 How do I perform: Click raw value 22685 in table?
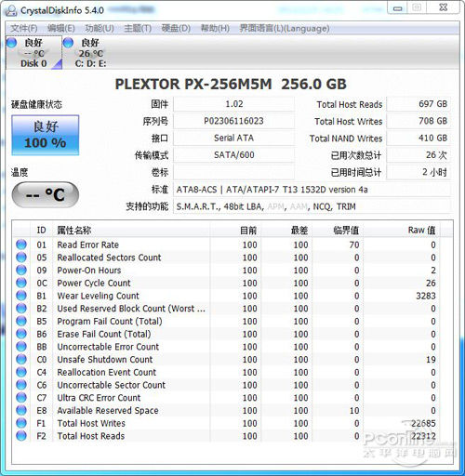[423, 423]
